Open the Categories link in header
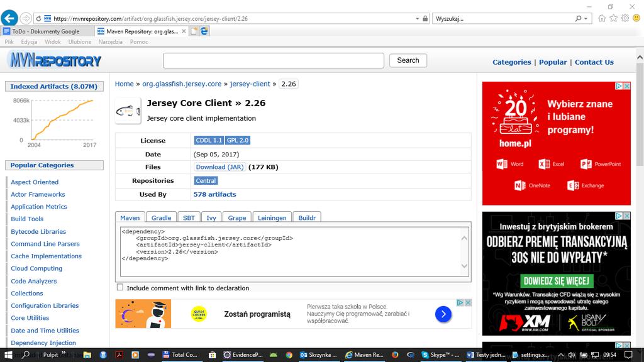This screenshot has width=644, height=362. point(512,62)
